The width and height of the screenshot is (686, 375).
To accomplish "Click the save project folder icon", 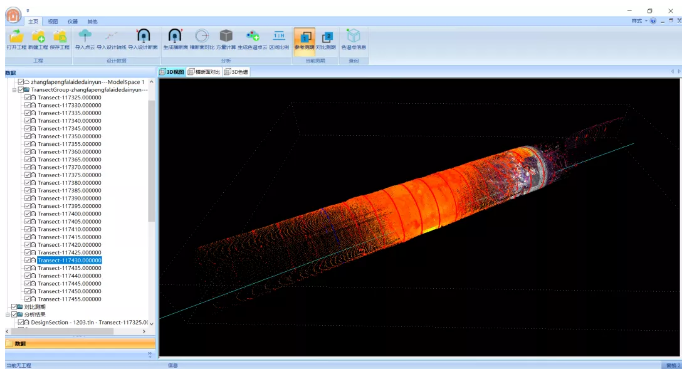I will tap(60, 36).
